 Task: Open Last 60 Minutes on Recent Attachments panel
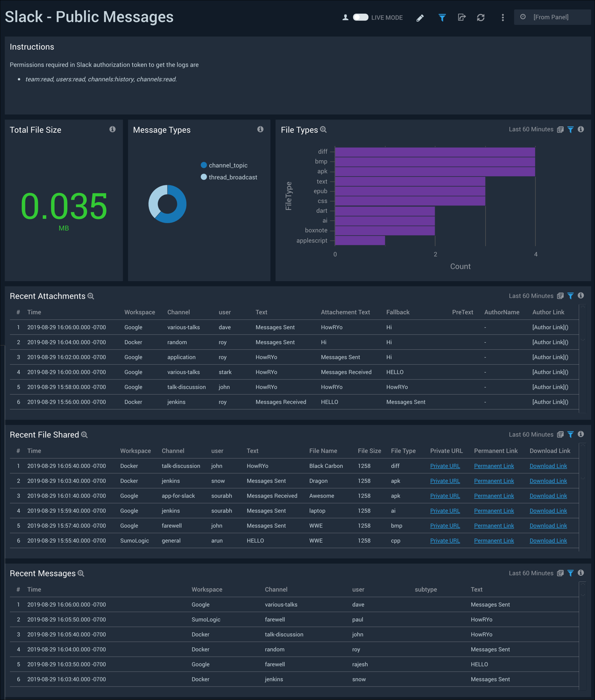tap(531, 296)
